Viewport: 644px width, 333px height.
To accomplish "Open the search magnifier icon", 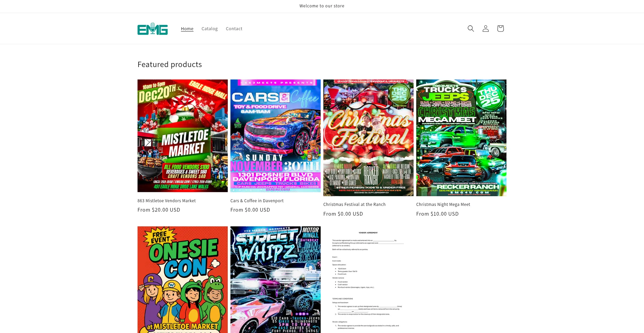I will click(x=471, y=29).
